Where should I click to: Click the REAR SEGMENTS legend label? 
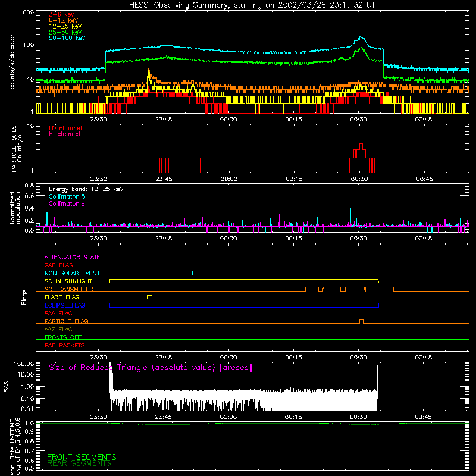tap(79, 464)
